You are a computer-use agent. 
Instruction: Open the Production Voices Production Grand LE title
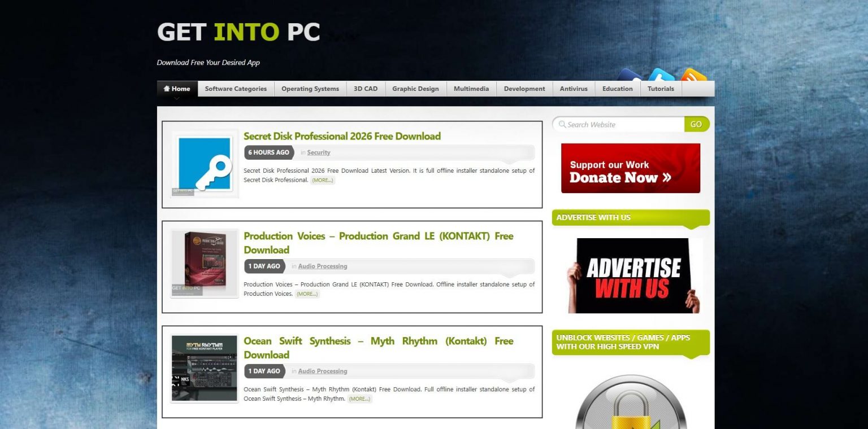(379, 243)
